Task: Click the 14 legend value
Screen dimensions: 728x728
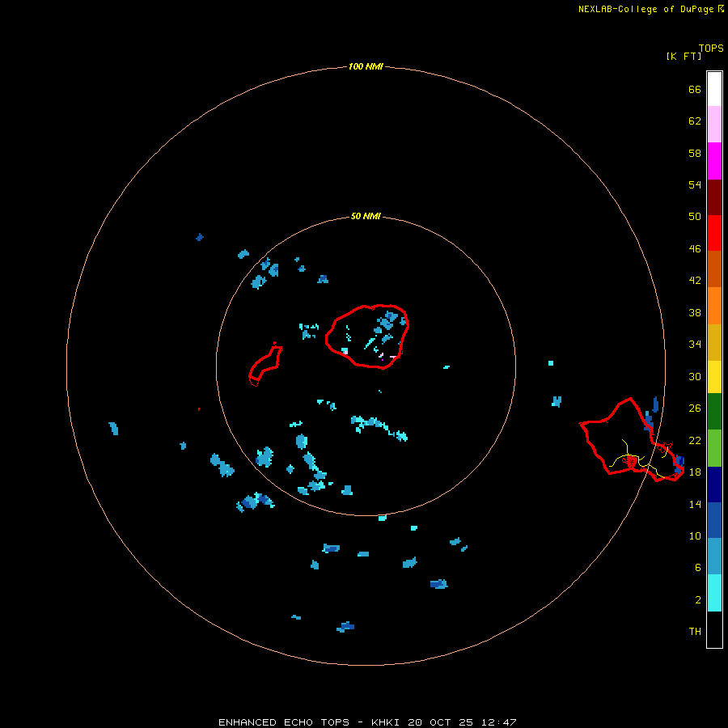Action: click(695, 504)
